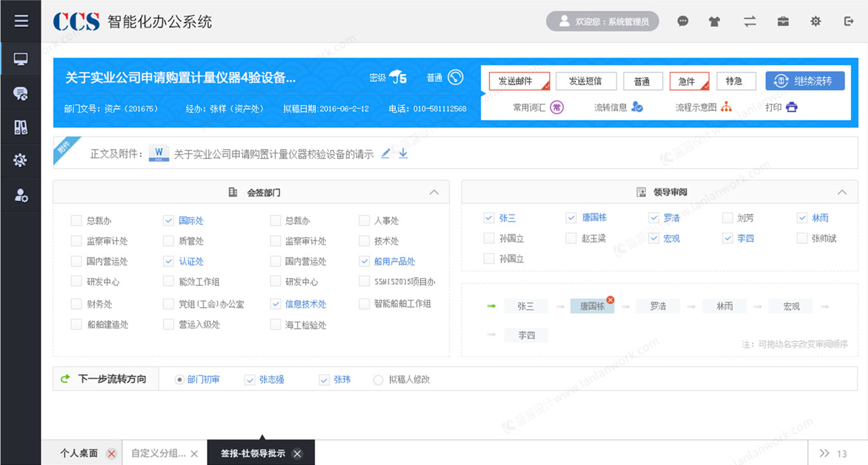Open the briefcase icon in top bar
868x465 pixels.
click(783, 21)
